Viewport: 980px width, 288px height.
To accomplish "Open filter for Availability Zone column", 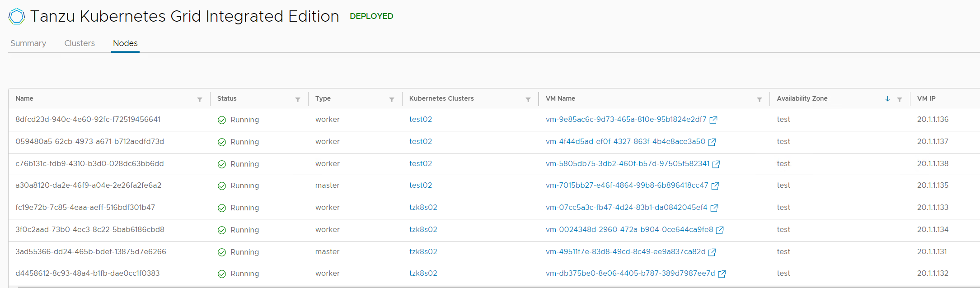I will [900, 99].
